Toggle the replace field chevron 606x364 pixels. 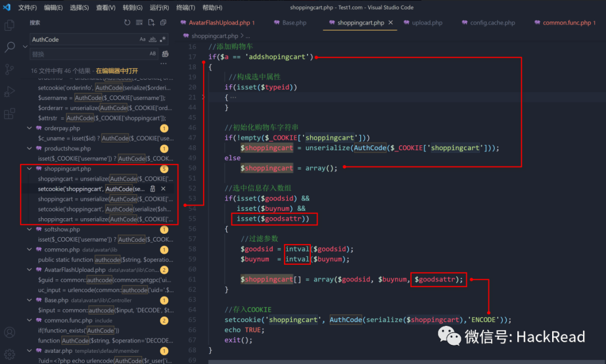25,47
